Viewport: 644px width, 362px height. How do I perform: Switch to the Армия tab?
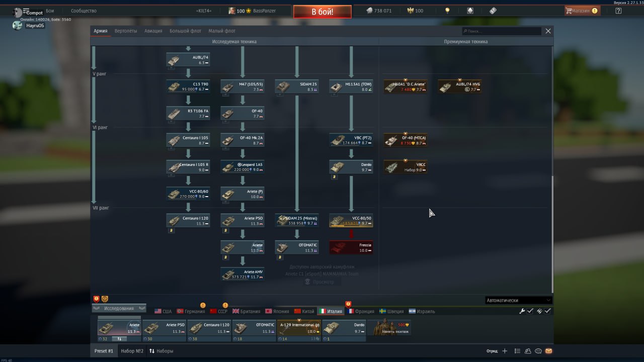101,31
